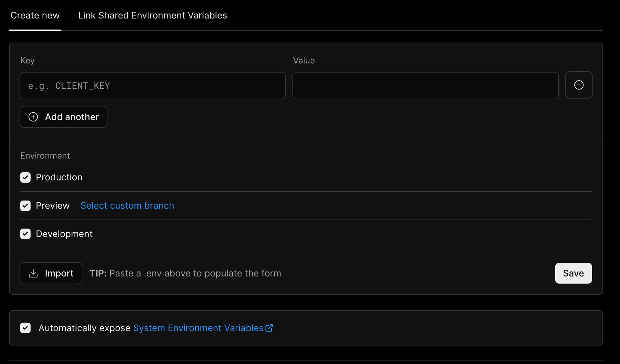Screen dimensions: 620x364
Task: Open Select custom branch link
Action: [127, 206]
